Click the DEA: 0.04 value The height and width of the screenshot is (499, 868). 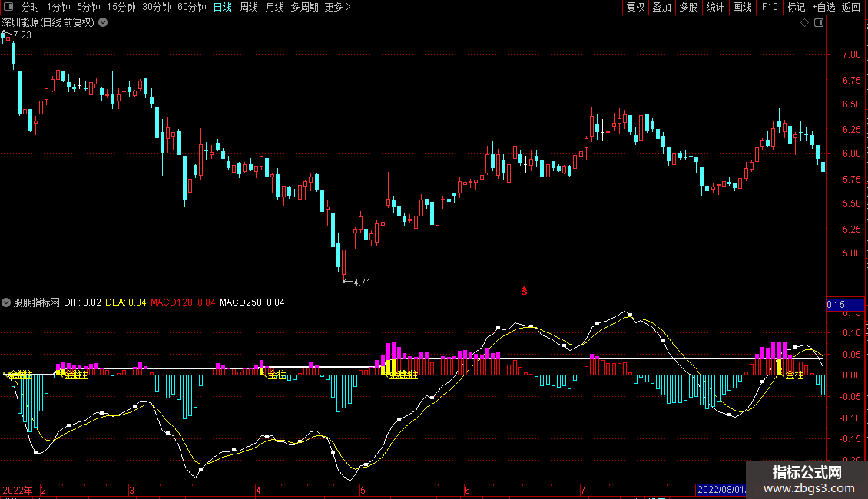click(x=126, y=302)
